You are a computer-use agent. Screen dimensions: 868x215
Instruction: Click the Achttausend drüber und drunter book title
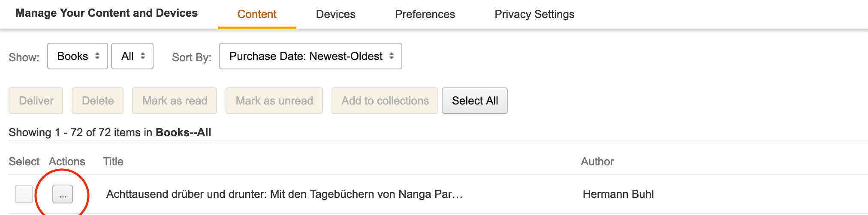pos(284,194)
